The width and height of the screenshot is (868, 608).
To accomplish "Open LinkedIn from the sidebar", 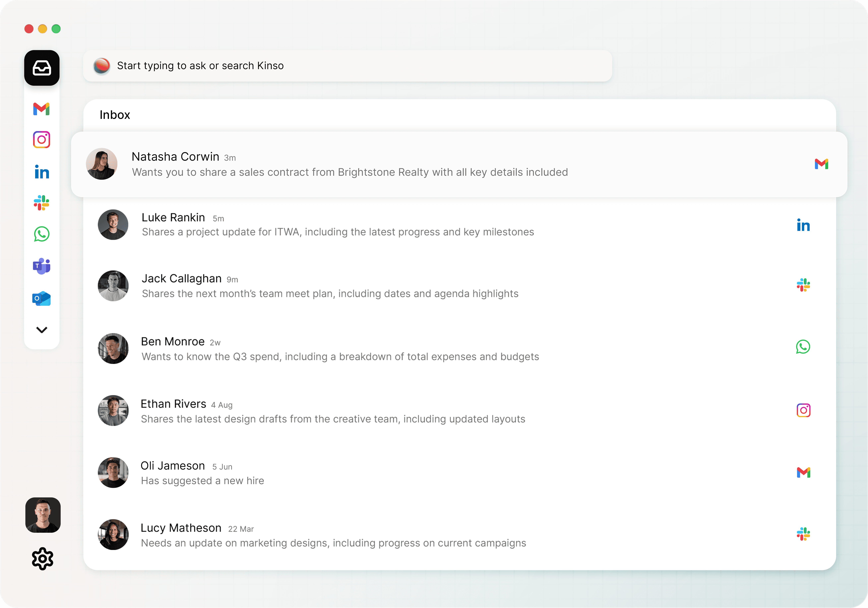I will [x=42, y=172].
